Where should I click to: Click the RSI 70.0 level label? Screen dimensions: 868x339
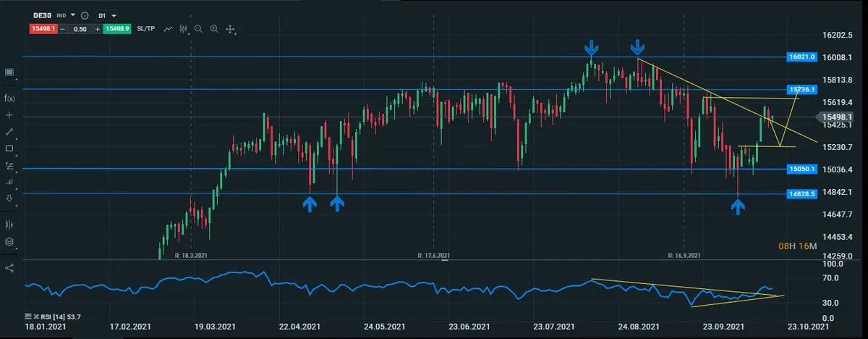[x=831, y=278]
